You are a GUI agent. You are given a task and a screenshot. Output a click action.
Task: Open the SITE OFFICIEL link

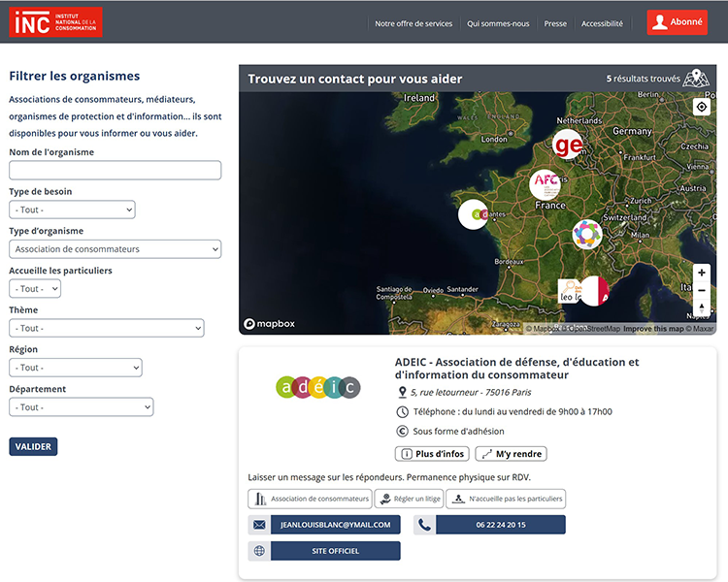[x=335, y=551]
